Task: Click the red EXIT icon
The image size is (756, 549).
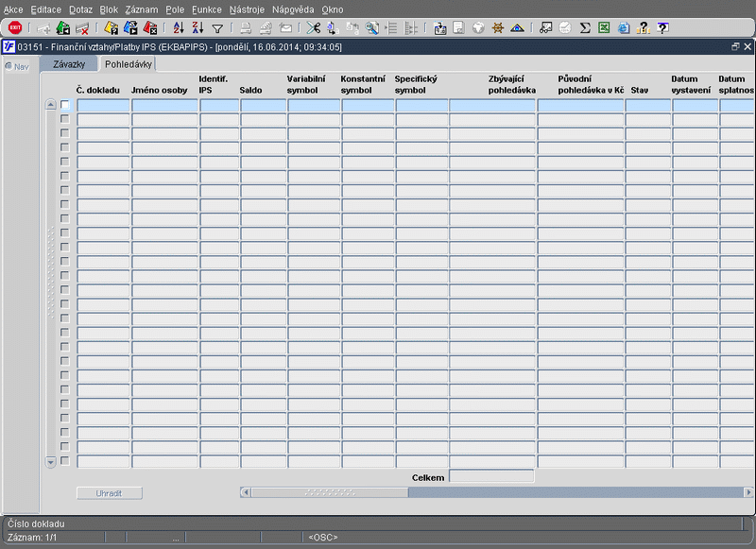Action: tap(15, 28)
